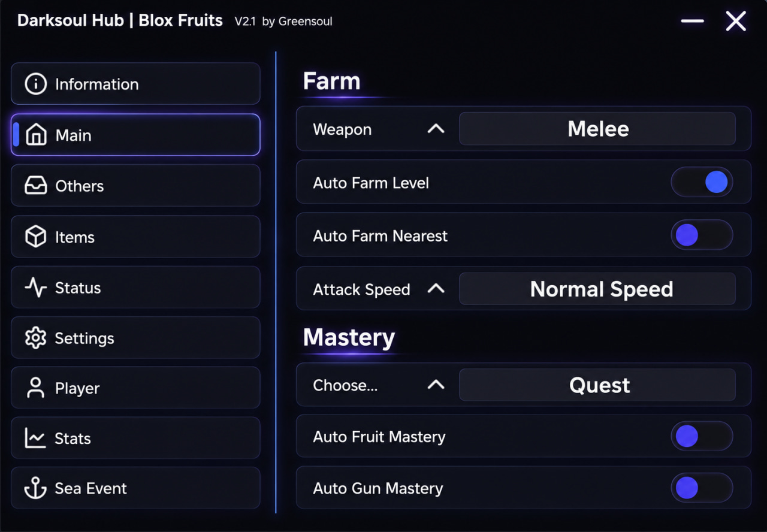Open the Attack Speed chevron arrow
This screenshot has height=532, width=767.
(436, 289)
